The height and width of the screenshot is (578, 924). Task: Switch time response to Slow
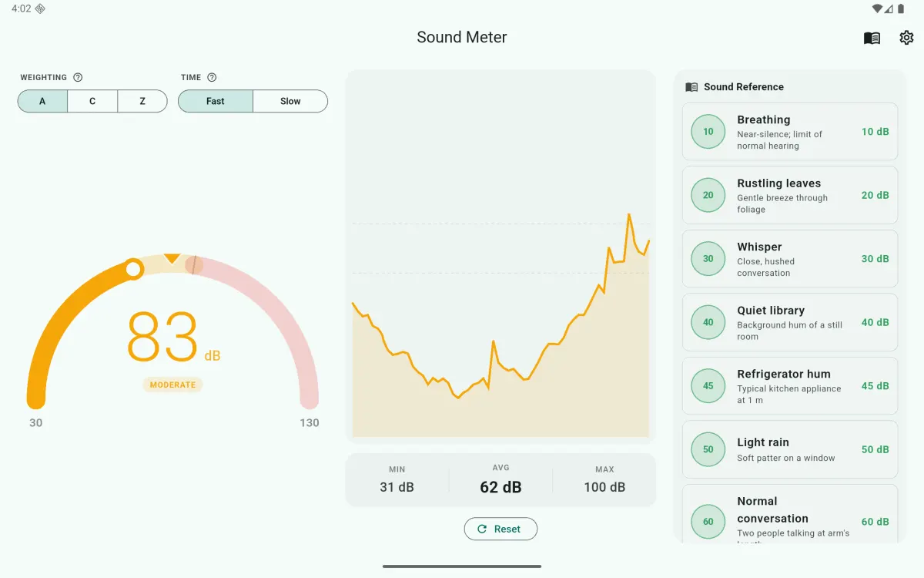tap(290, 101)
